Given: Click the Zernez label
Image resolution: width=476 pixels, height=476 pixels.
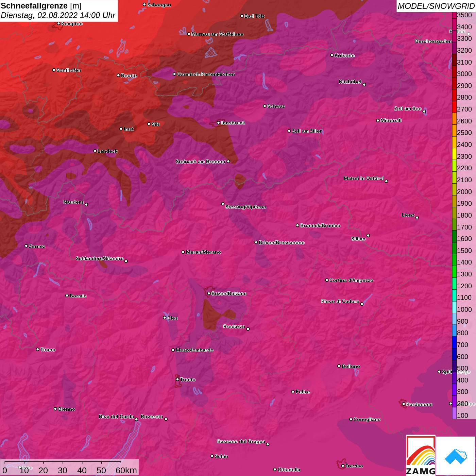Looking at the screenshot, I should pyautogui.click(x=37, y=246).
